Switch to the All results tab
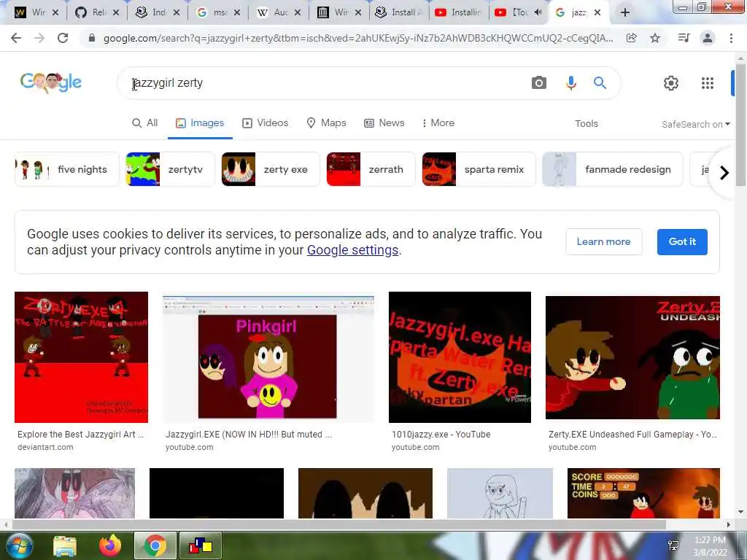Screen dimensions: 747x560 tap(145, 122)
